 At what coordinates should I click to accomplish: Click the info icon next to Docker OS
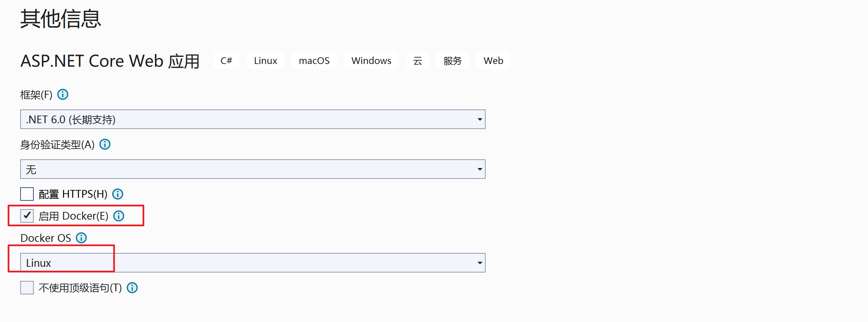tap(81, 238)
